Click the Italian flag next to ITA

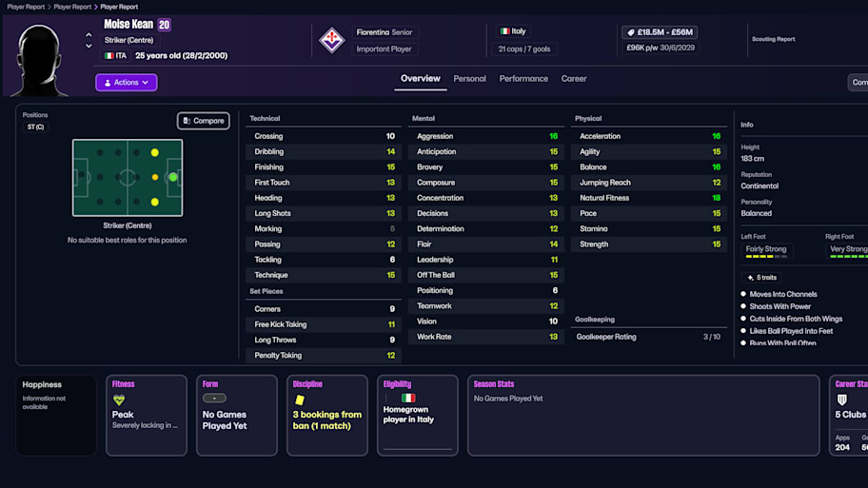109,56
